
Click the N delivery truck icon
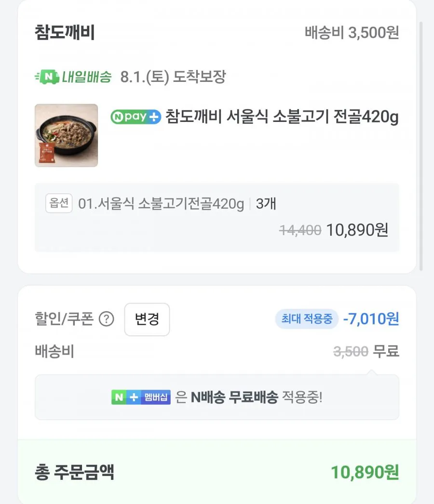[x=47, y=77]
